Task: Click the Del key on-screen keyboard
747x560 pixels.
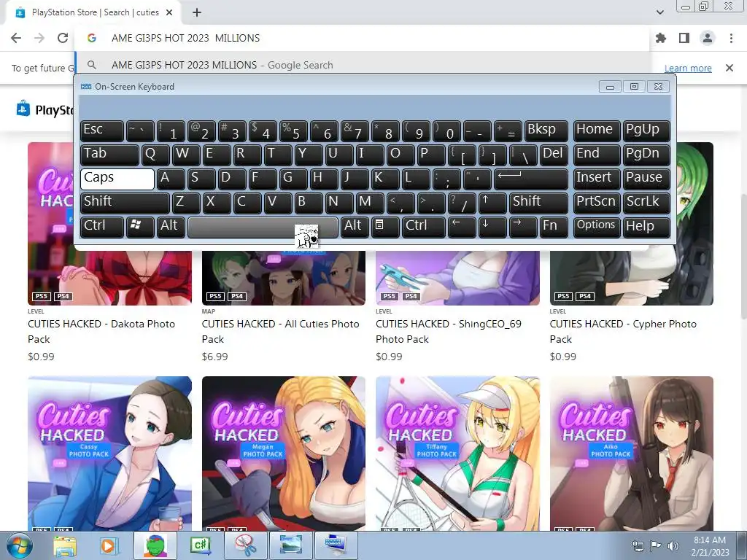Action: click(554, 155)
